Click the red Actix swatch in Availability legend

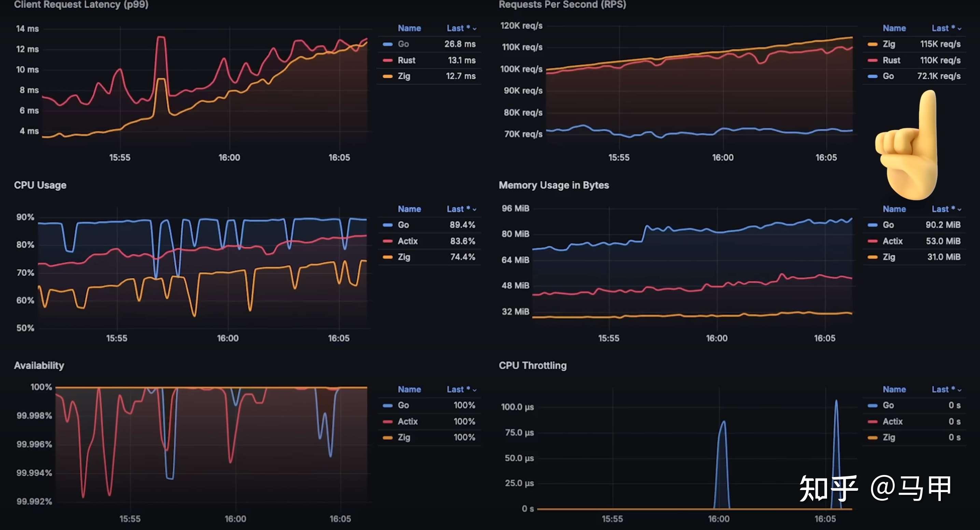tap(387, 421)
